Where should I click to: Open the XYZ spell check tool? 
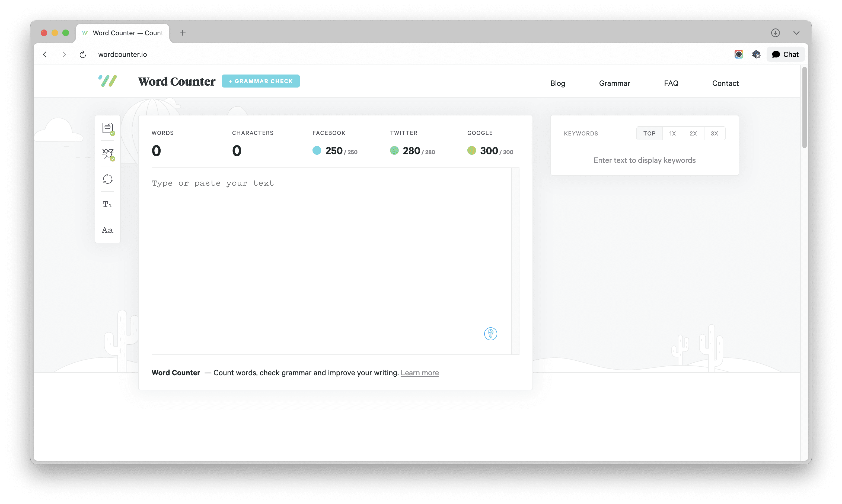point(107,154)
